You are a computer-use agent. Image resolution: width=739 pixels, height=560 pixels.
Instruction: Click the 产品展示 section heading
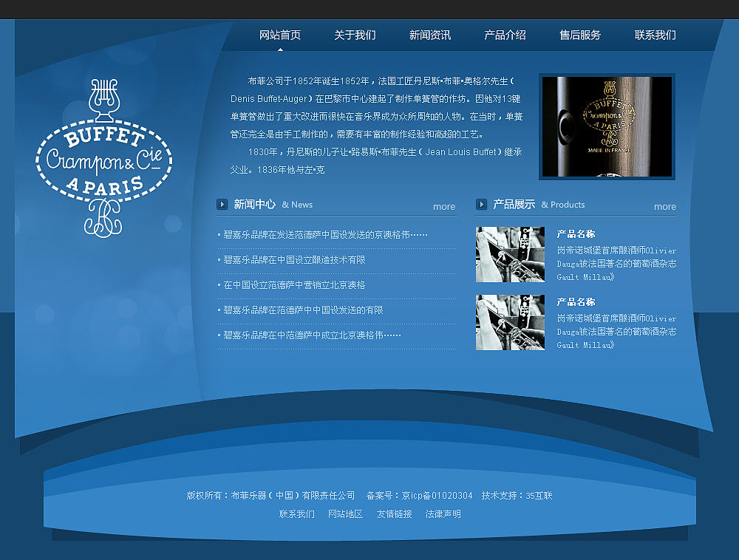click(x=514, y=205)
